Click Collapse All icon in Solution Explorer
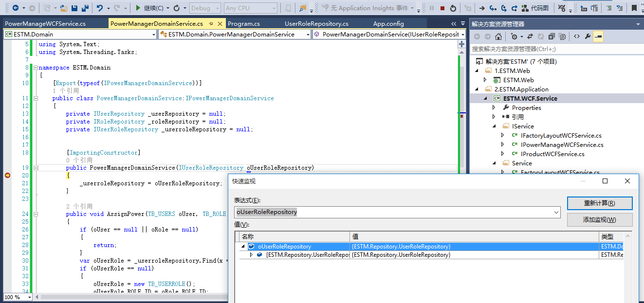This screenshot has width=644, height=303. click(x=552, y=36)
